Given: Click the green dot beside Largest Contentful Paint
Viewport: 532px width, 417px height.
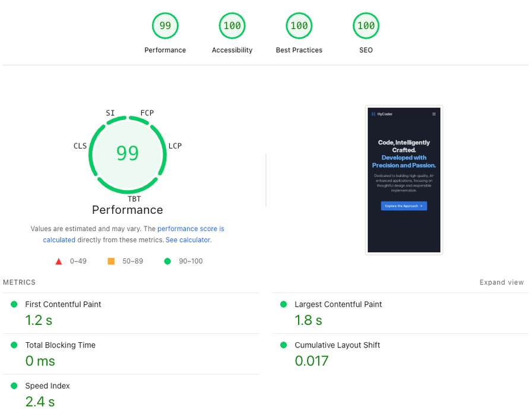Looking at the screenshot, I should 283,304.
